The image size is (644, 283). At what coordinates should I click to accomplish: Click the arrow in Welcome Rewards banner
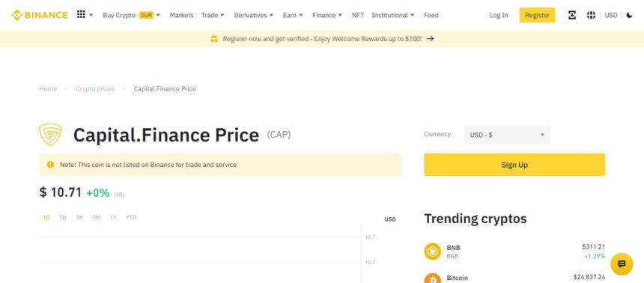point(430,39)
